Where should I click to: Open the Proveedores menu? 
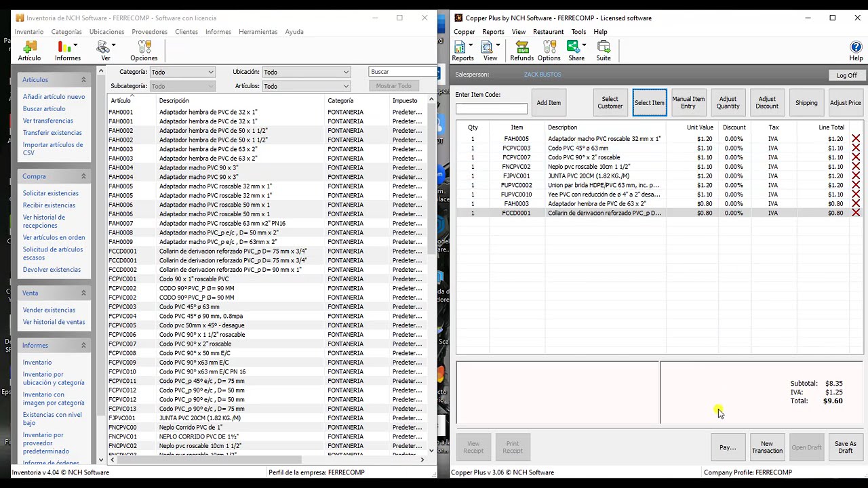pos(149,32)
